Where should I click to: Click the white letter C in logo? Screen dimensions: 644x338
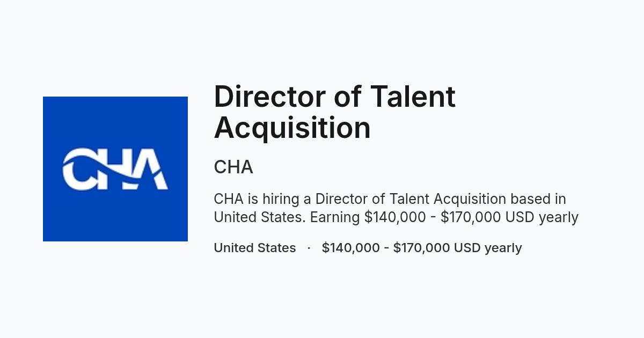79,169
